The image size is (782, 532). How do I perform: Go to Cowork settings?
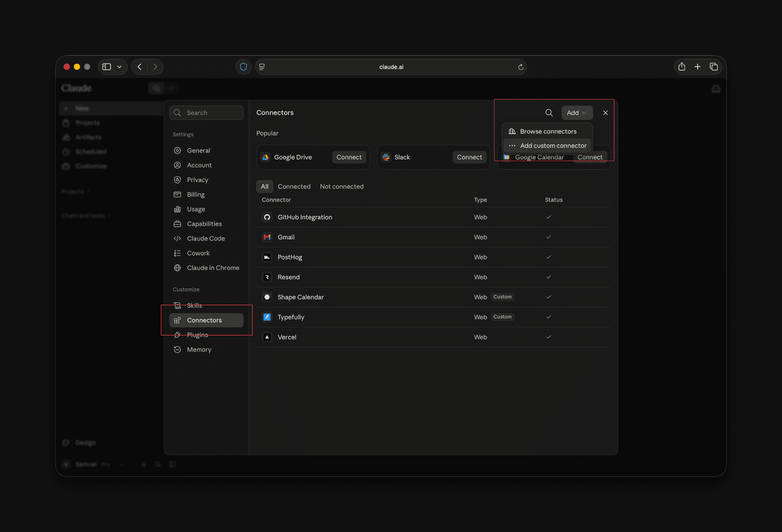pyautogui.click(x=206, y=253)
